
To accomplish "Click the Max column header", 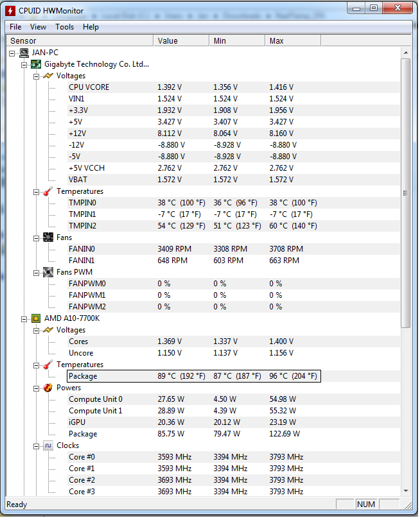I will click(293, 40).
